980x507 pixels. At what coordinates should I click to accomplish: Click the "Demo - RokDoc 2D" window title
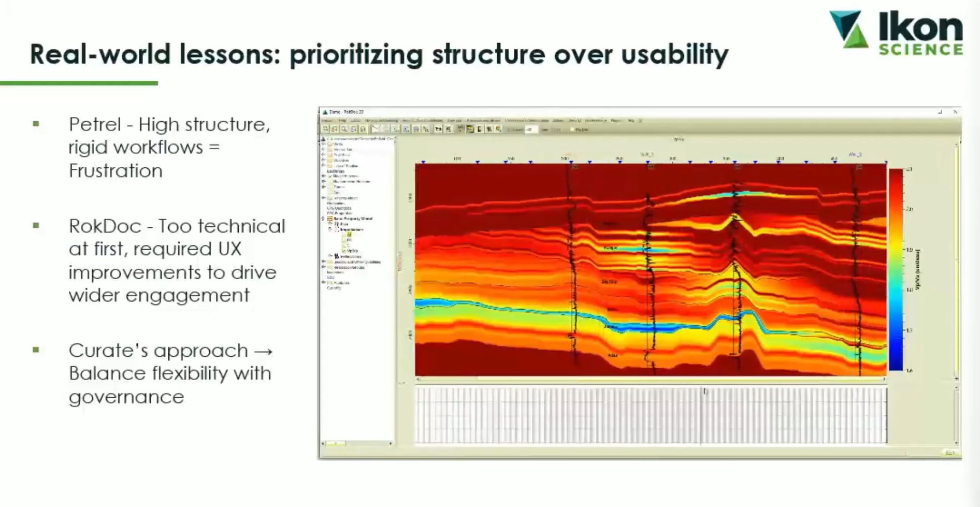click(347, 112)
